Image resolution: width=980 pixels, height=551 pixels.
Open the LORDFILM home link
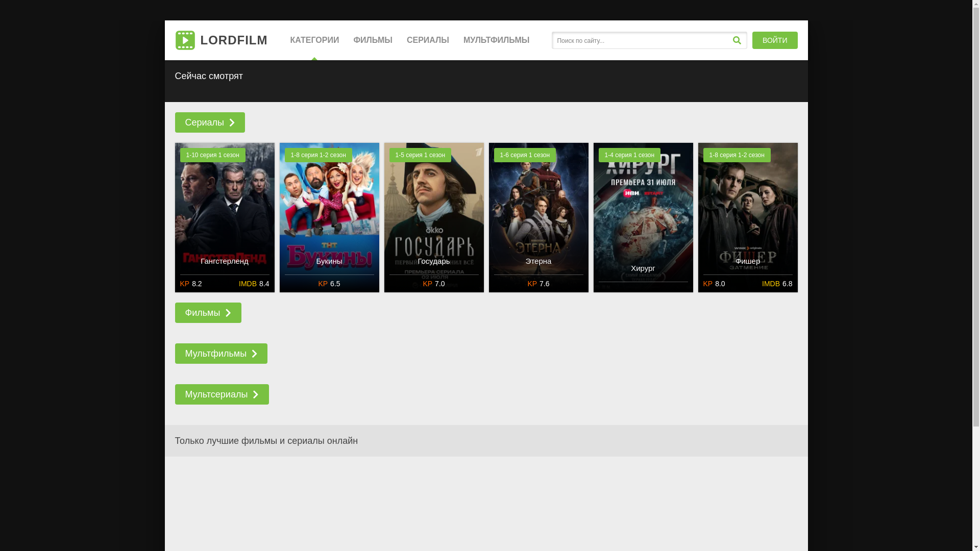[x=221, y=40]
